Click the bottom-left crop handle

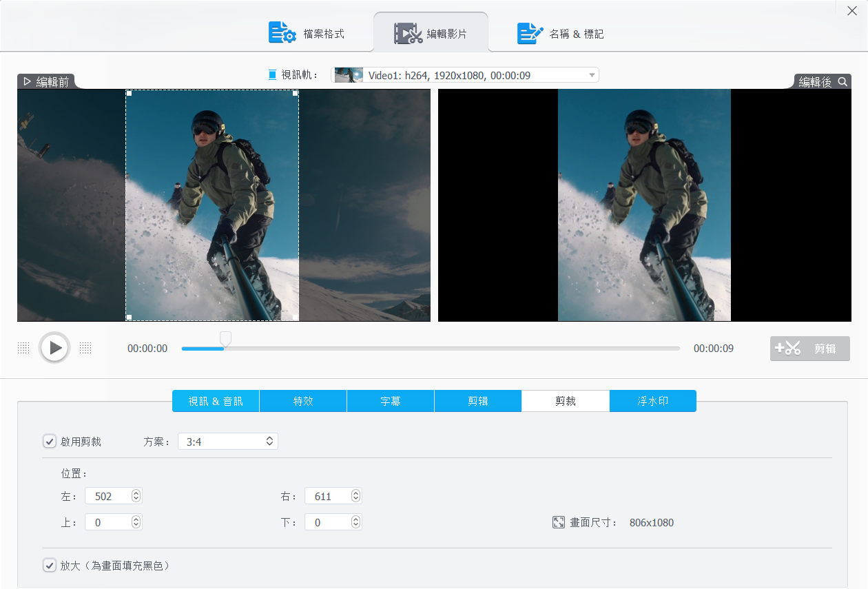[128, 318]
